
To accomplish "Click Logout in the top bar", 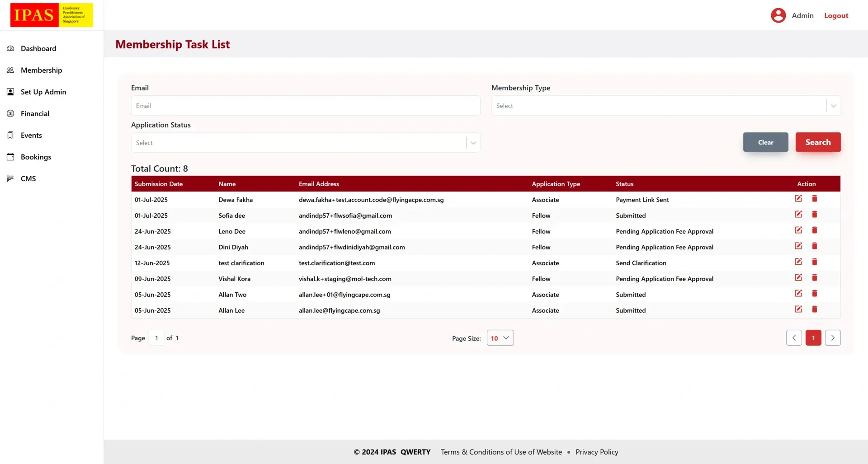I will (x=835, y=15).
